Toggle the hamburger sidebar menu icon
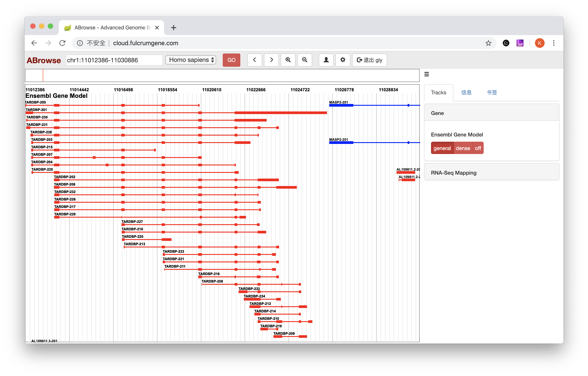588x376 pixels. (427, 74)
